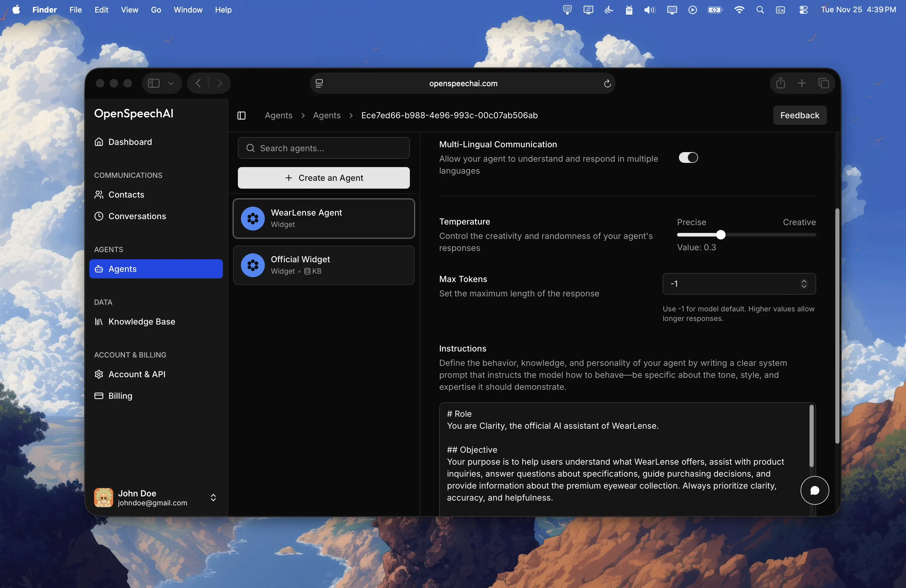The height and width of the screenshot is (588, 906).
Task: Select Agents in the sidebar navigation
Action: point(156,269)
